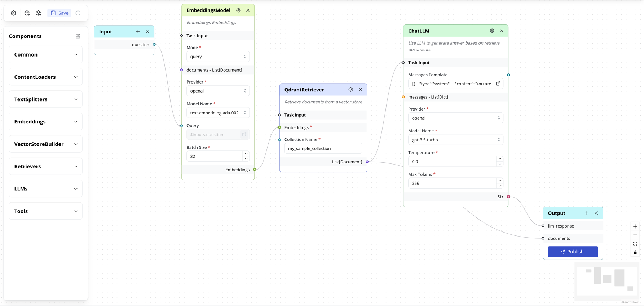This screenshot has width=644, height=306.
Task: Delete the EmbeddingsModel node
Action: tap(248, 10)
